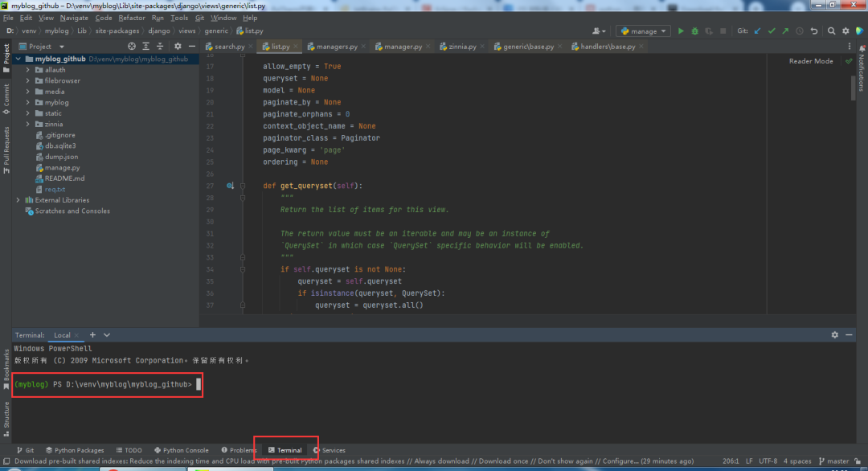Screen dimensions: 868x471
Task: Open editor tabs more options menu
Action: pyautogui.click(x=850, y=47)
